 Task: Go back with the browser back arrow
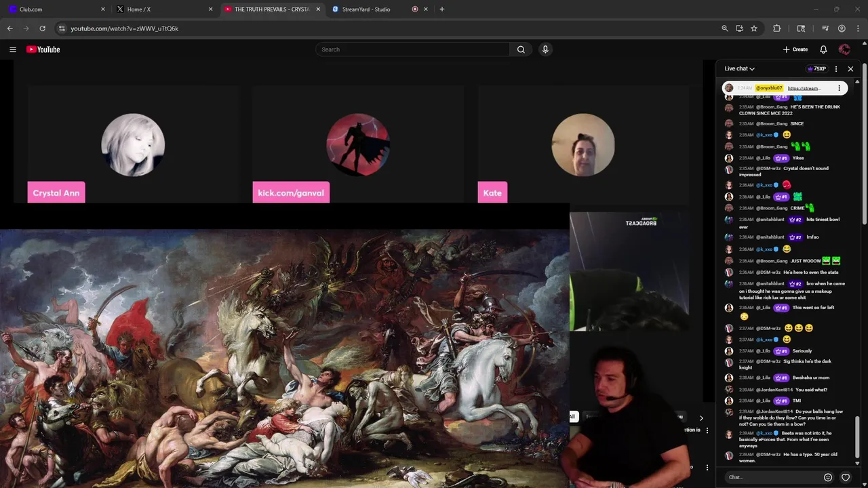tap(9, 28)
